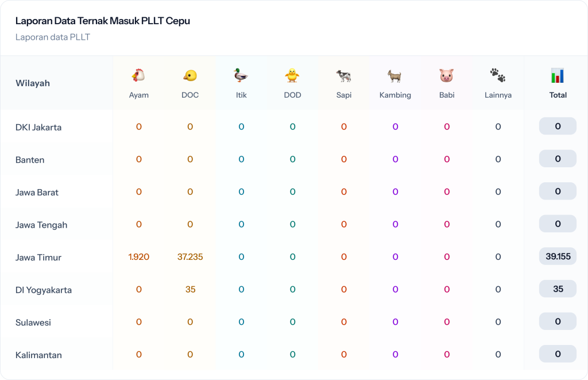Click the Wilayah column header
The height and width of the screenshot is (380, 588).
click(33, 83)
